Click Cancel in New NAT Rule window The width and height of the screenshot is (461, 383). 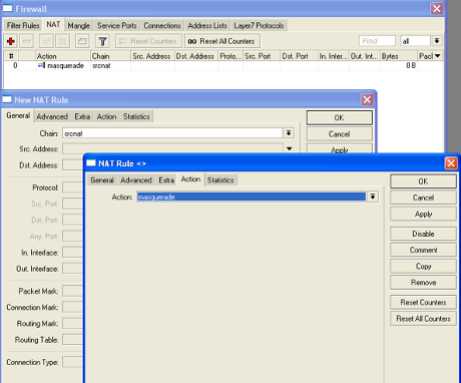[339, 134]
